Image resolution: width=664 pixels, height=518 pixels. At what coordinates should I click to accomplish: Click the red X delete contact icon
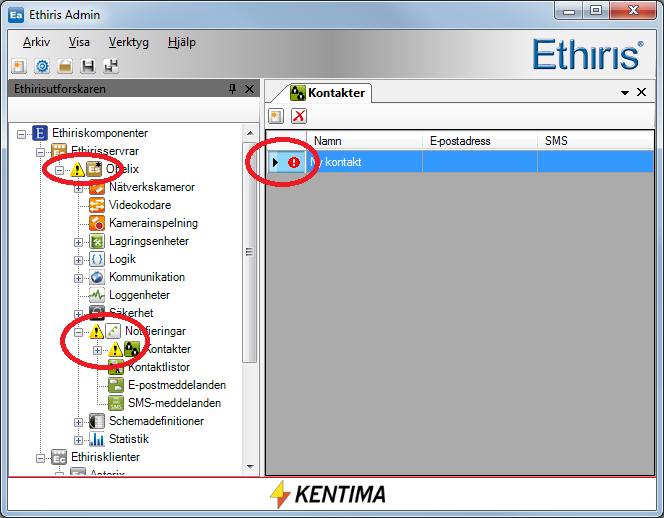point(299,116)
